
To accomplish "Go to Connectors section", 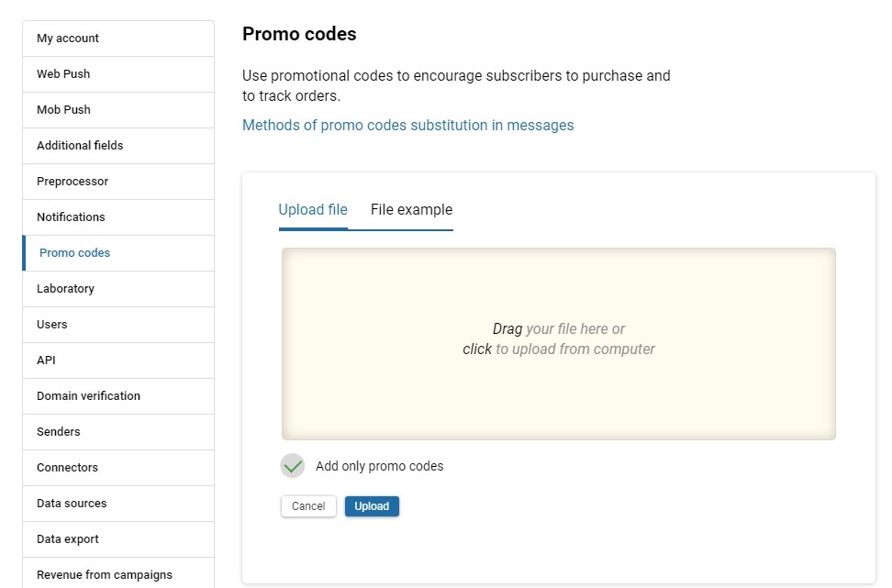I will [x=67, y=468].
